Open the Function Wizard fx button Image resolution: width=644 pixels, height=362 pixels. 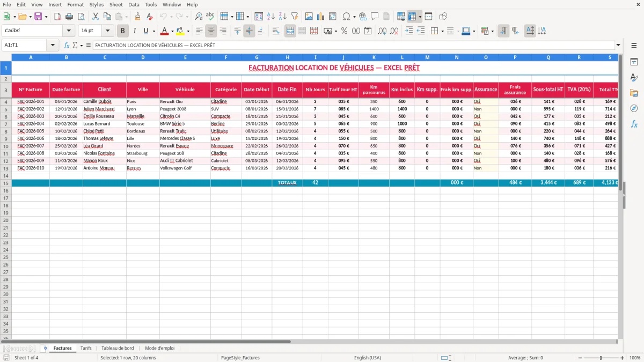(67, 45)
